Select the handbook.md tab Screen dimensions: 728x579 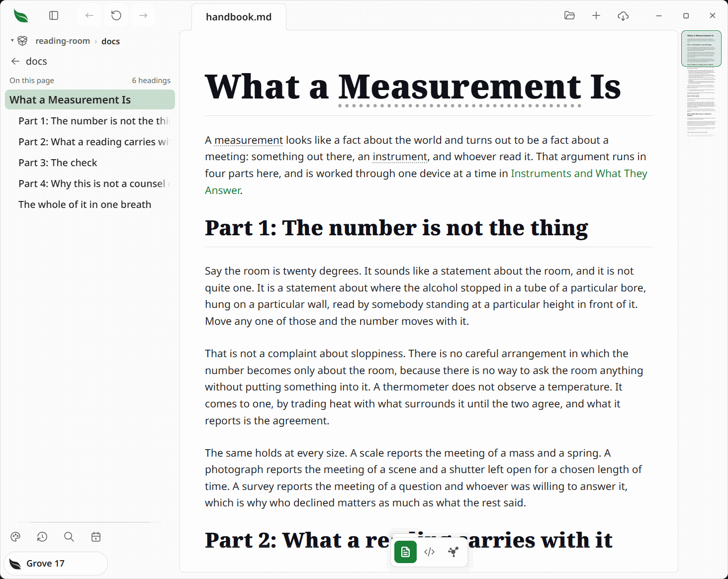(239, 17)
